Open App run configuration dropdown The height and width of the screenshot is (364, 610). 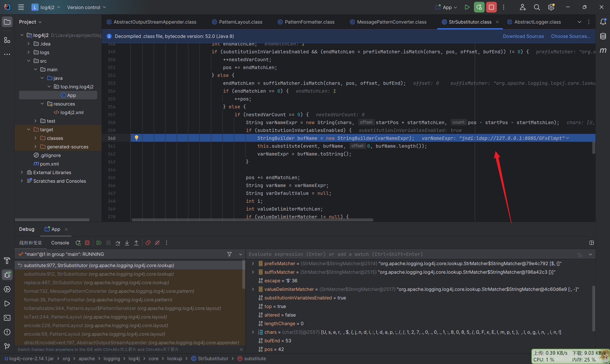pyautogui.click(x=446, y=7)
